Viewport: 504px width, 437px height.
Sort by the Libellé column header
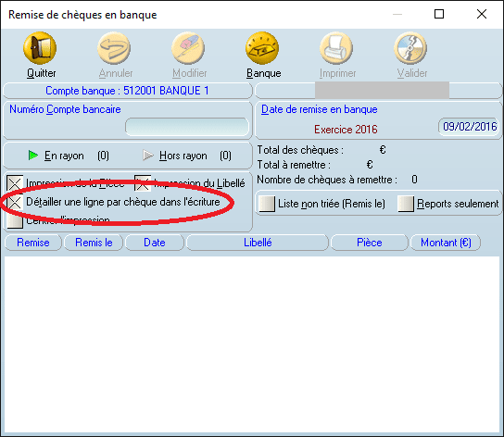pos(258,243)
